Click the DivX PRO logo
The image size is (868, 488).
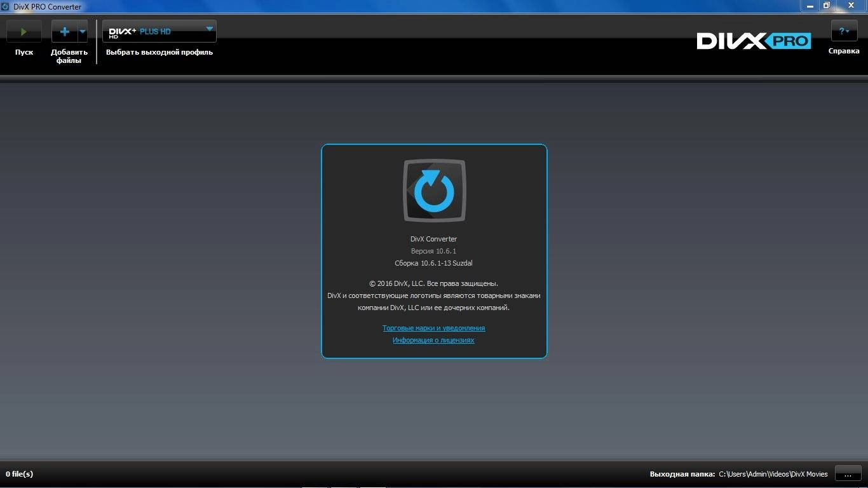click(x=754, y=41)
